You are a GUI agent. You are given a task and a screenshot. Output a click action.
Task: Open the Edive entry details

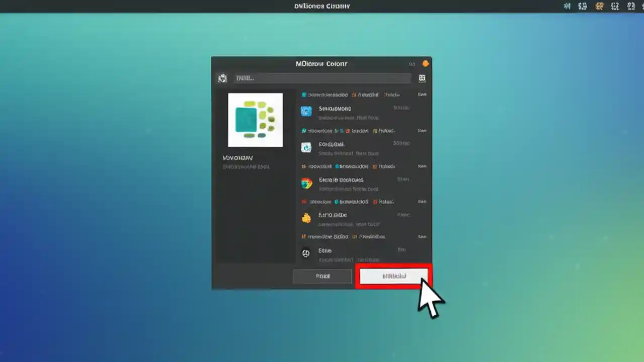(352, 254)
